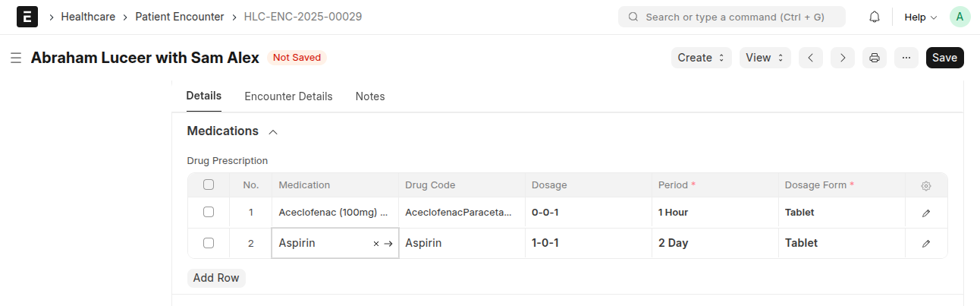Save the patient encounter

pos(944,58)
